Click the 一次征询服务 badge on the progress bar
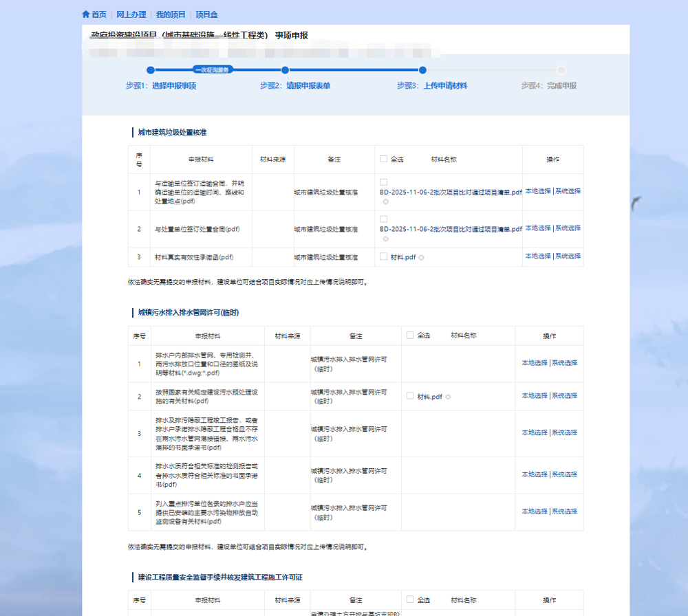This screenshot has height=616, width=688. pos(212,69)
